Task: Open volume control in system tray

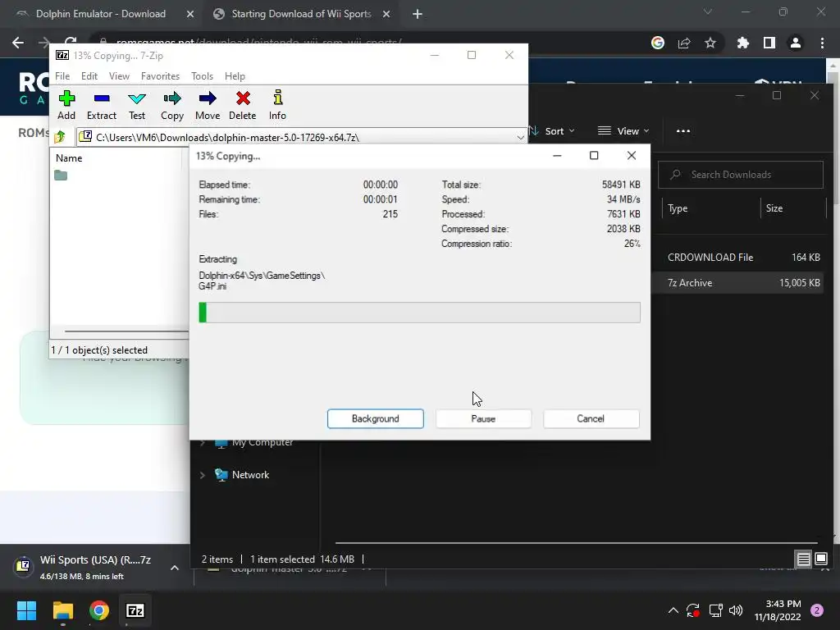Action: pos(736,610)
